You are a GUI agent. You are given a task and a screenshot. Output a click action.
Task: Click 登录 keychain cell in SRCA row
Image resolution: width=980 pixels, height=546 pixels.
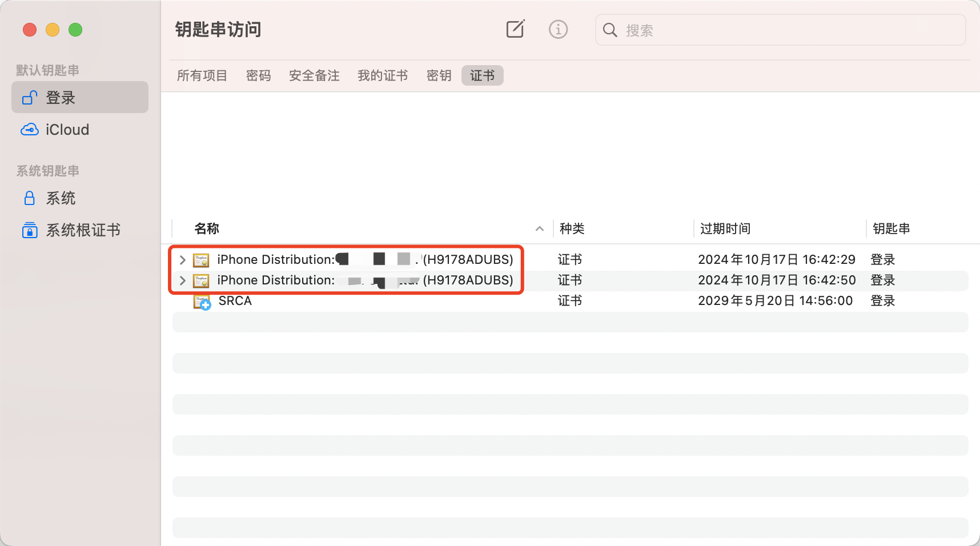tap(883, 301)
